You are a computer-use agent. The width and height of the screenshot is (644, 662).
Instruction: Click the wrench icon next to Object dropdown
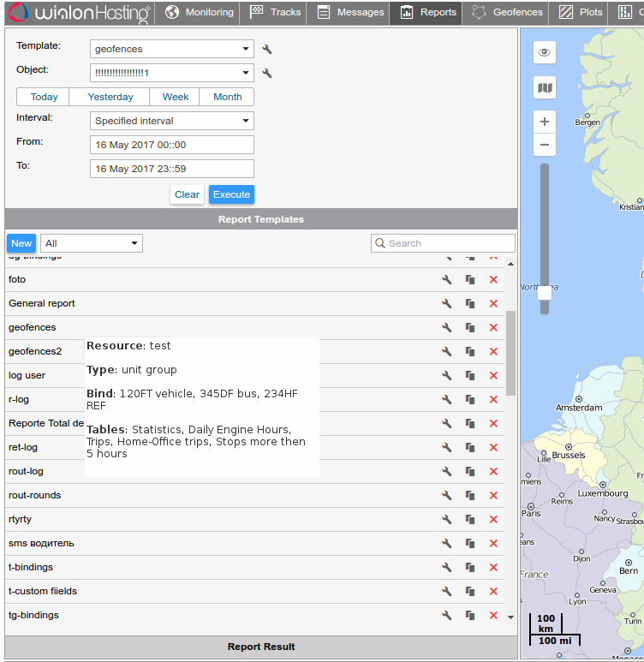click(x=267, y=74)
